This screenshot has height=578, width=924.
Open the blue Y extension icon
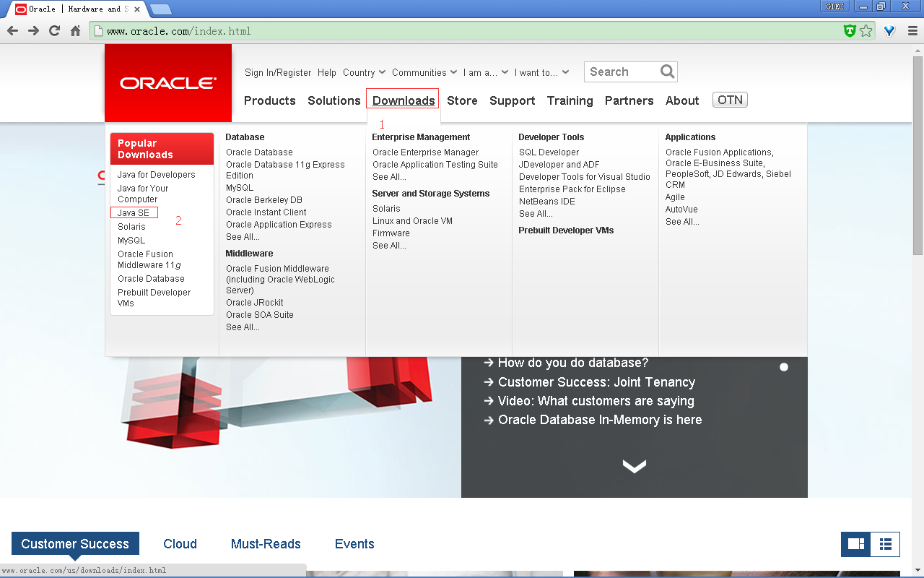point(889,31)
